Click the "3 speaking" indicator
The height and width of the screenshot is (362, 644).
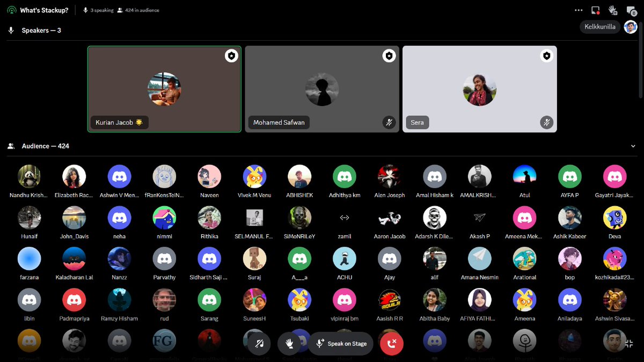pyautogui.click(x=98, y=10)
